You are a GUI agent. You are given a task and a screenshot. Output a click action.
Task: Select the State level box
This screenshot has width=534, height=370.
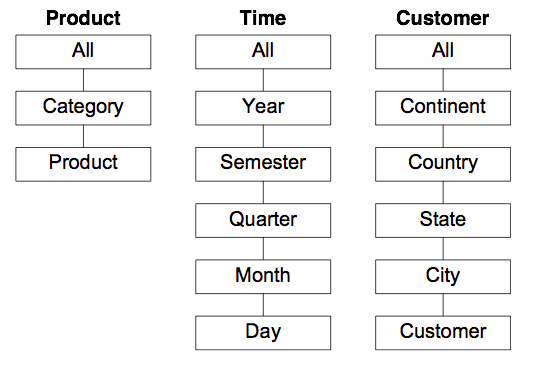(443, 220)
